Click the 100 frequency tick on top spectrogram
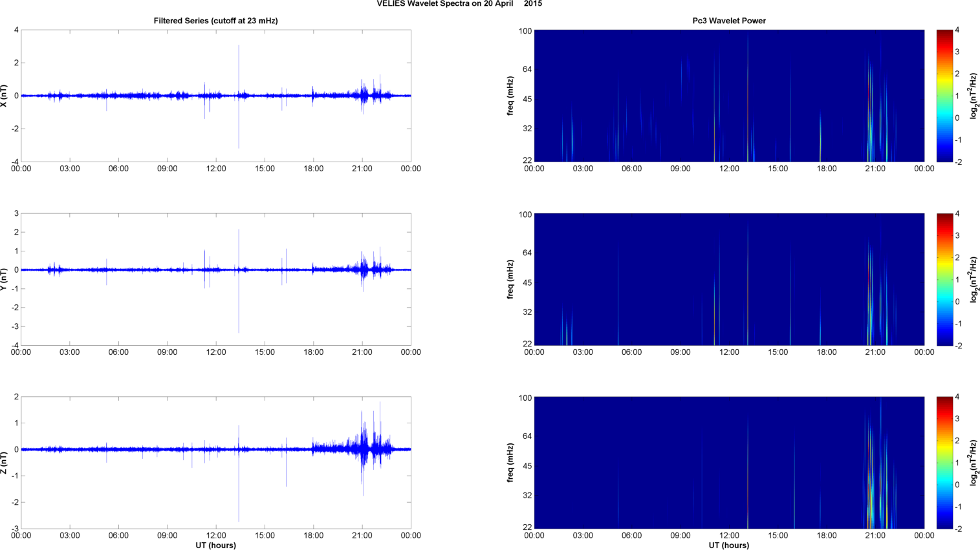This screenshot has height=550, width=980. point(525,31)
